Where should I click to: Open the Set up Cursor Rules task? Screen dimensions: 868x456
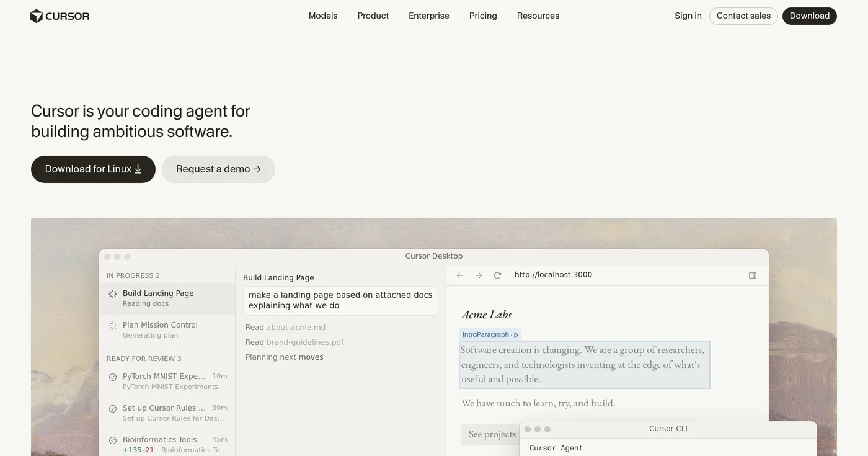[167, 413]
